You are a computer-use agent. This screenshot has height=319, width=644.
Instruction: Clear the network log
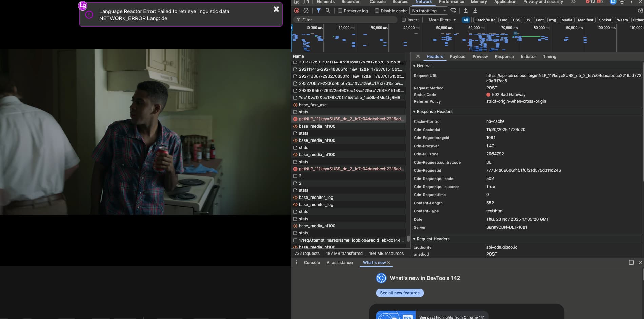[306, 11]
